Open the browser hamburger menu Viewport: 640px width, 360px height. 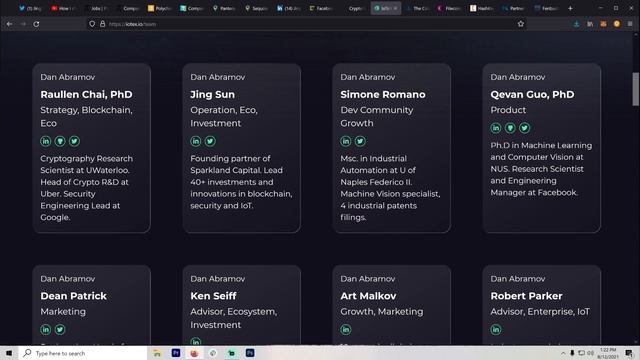(x=630, y=24)
